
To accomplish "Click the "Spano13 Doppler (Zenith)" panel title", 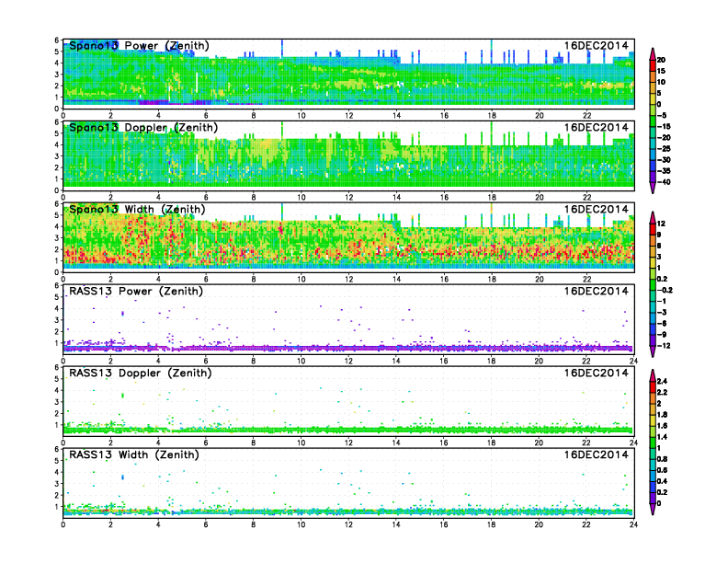I will pos(143,128).
